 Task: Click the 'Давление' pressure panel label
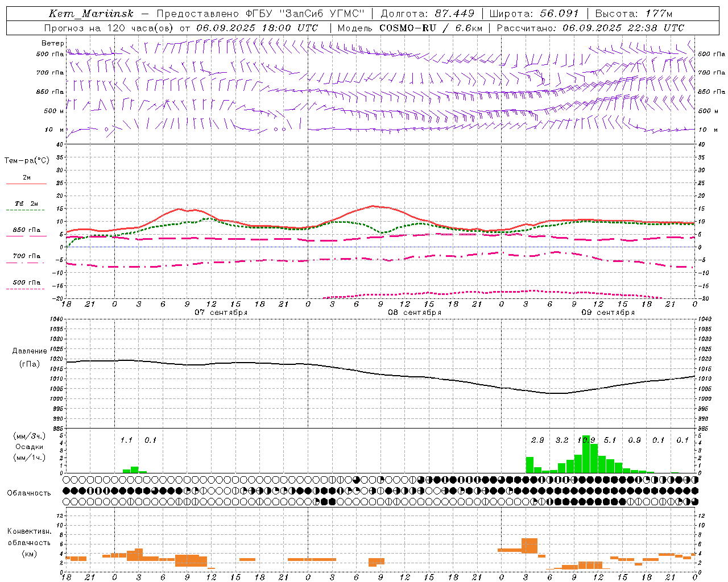[29, 351]
